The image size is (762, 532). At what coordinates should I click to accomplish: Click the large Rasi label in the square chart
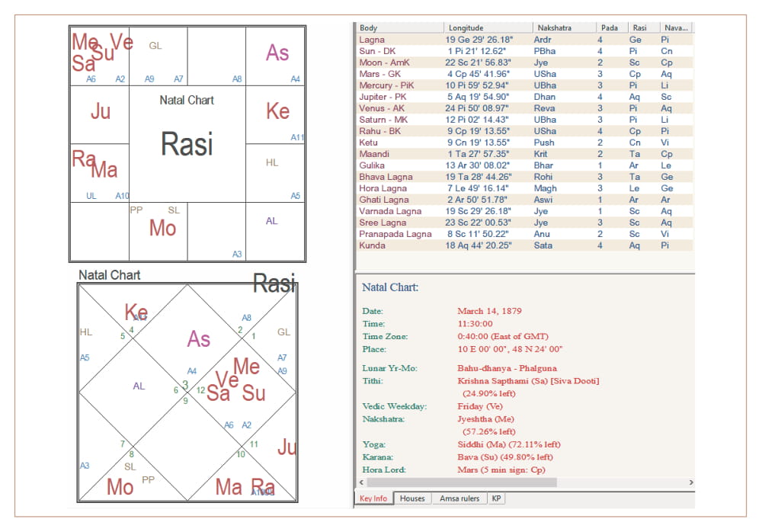[187, 144]
